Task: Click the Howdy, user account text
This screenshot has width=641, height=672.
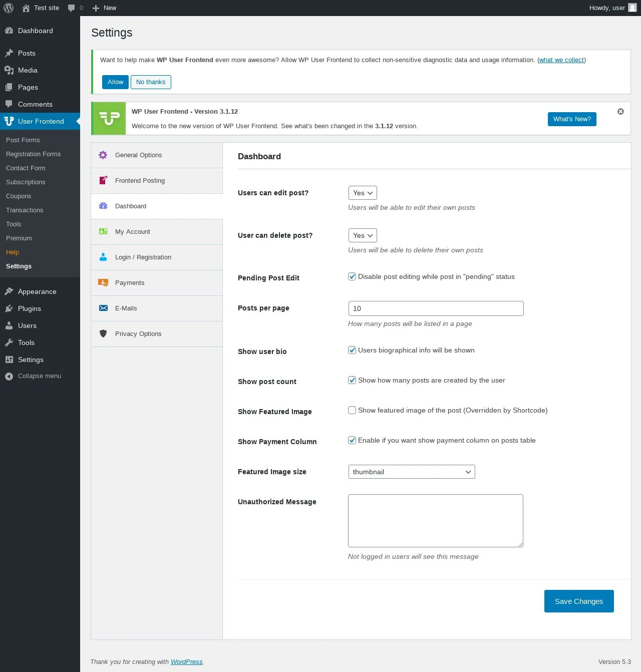Action: pyautogui.click(x=607, y=8)
